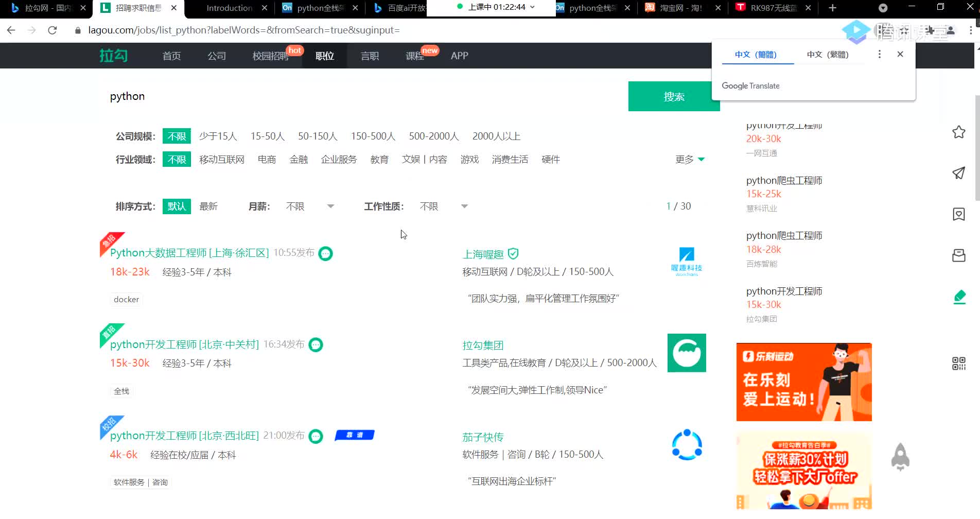Click the docker tag on first posting

[126, 300]
